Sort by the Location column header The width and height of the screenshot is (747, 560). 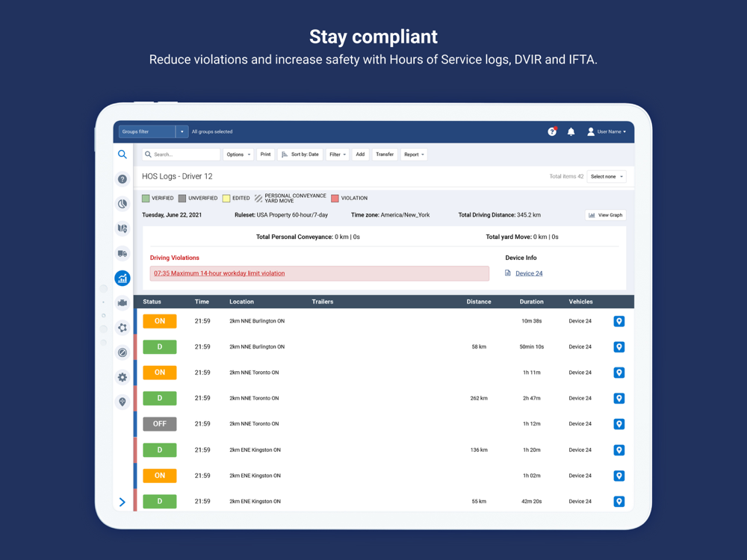[x=241, y=302]
